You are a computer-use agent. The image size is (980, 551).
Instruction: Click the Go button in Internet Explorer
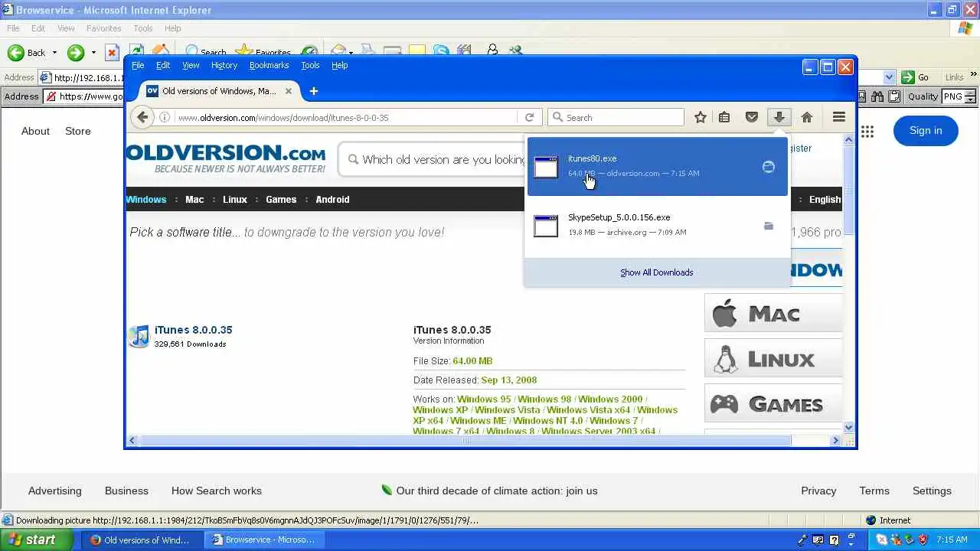tap(915, 77)
